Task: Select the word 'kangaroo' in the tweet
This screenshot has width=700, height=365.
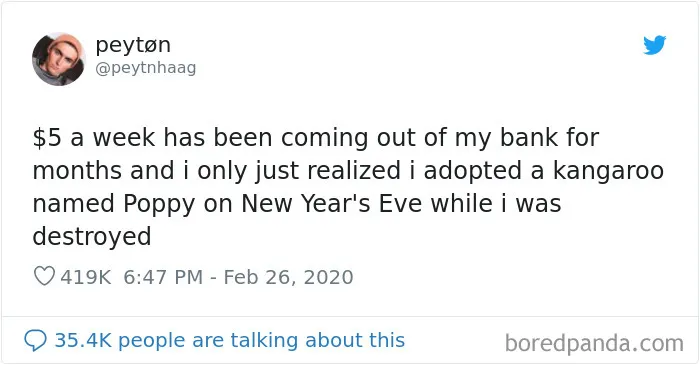Action: [x=608, y=171]
